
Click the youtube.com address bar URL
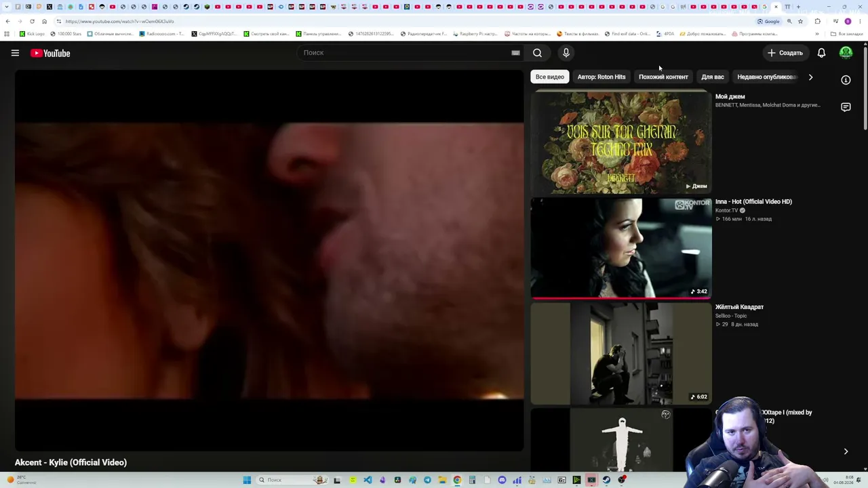[x=119, y=21]
